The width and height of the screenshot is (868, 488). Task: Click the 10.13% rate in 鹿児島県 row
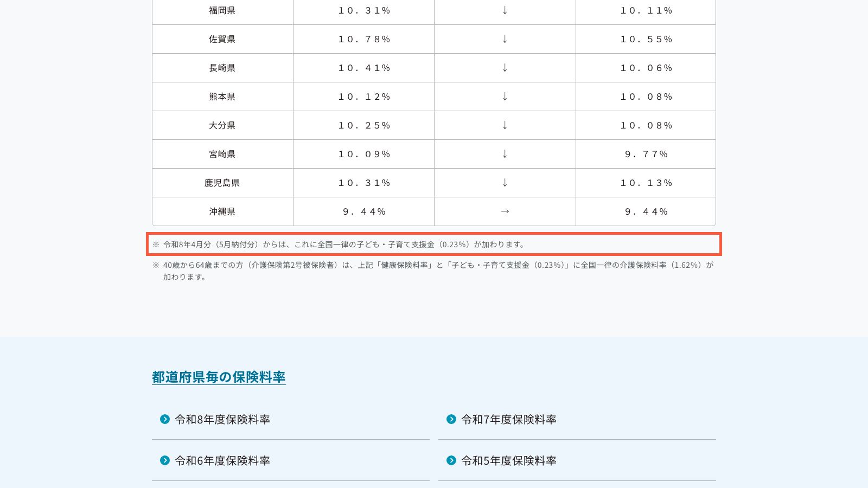[x=646, y=183]
